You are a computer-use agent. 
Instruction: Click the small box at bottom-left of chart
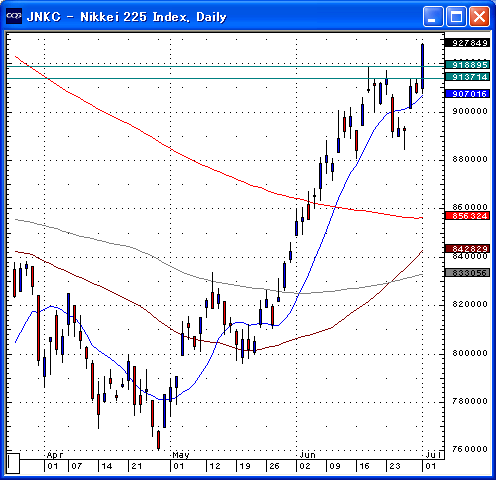click(x=13, y=463)
